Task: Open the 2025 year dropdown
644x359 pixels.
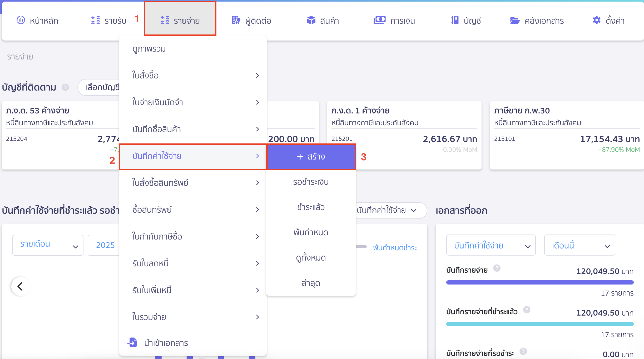Action: (104, 245)
